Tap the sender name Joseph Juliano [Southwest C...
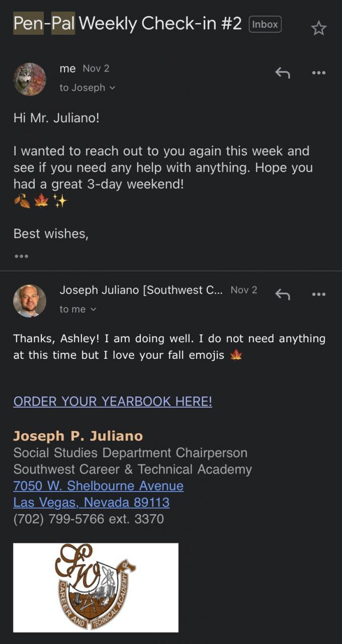342x644 pixels. tap(141, 290)
